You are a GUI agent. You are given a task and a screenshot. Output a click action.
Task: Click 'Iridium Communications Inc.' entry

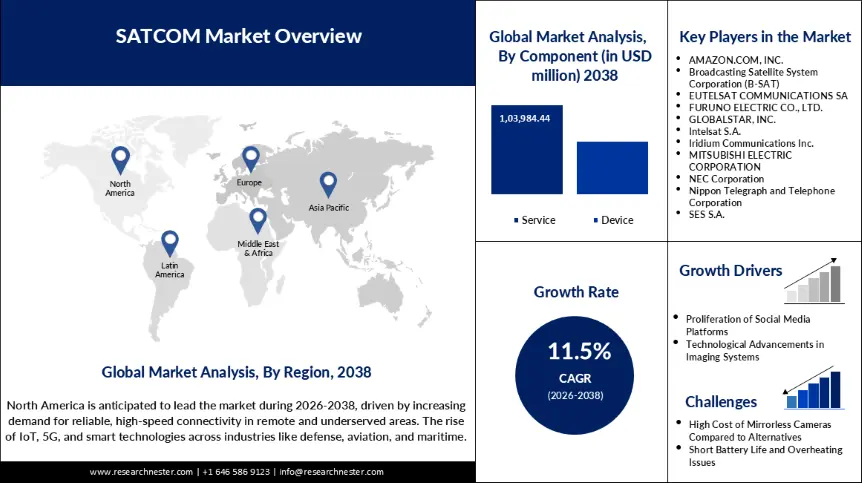pos(751,143)
